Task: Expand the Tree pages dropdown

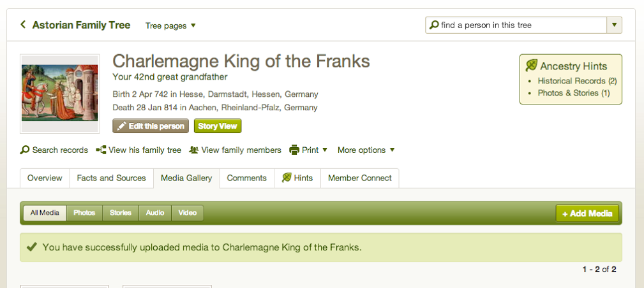Action: [x=170, y=26]
